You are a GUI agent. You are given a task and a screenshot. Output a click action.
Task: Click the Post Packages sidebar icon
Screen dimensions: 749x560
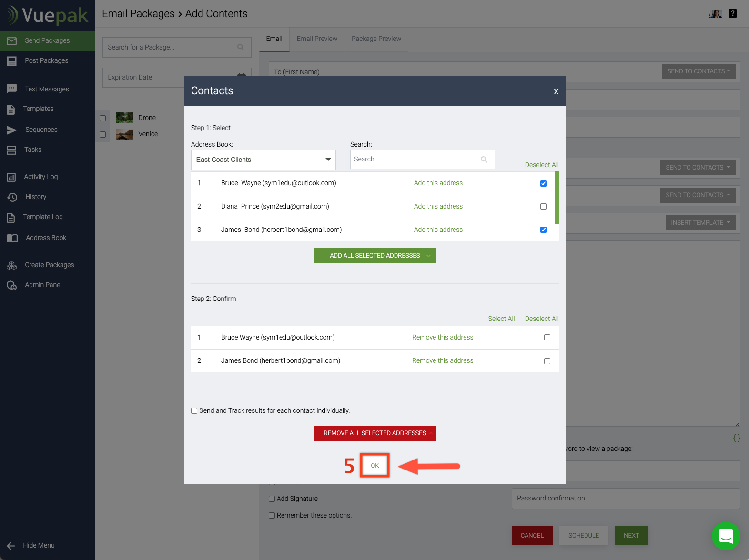point(12,61)
